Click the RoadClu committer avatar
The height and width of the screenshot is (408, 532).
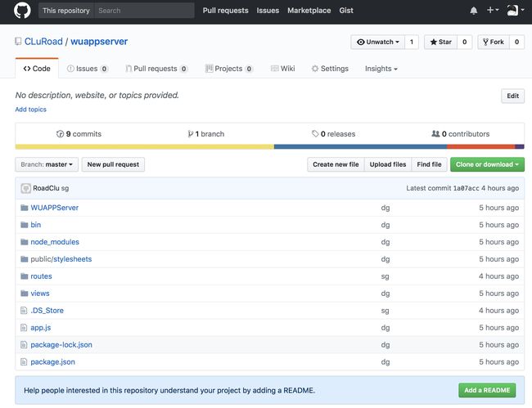[x=26, y=188]
